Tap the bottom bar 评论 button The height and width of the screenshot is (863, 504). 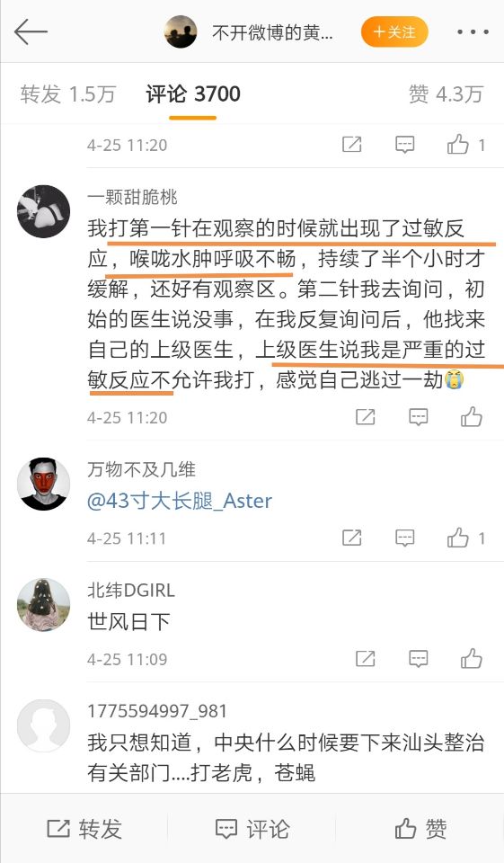pos(252,828)
